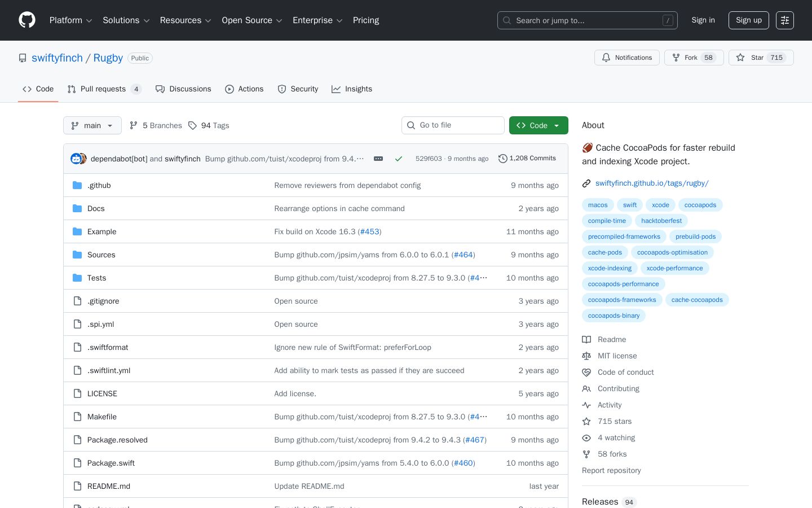
Task: Click the link icon beside website URL
Action: 586,183
